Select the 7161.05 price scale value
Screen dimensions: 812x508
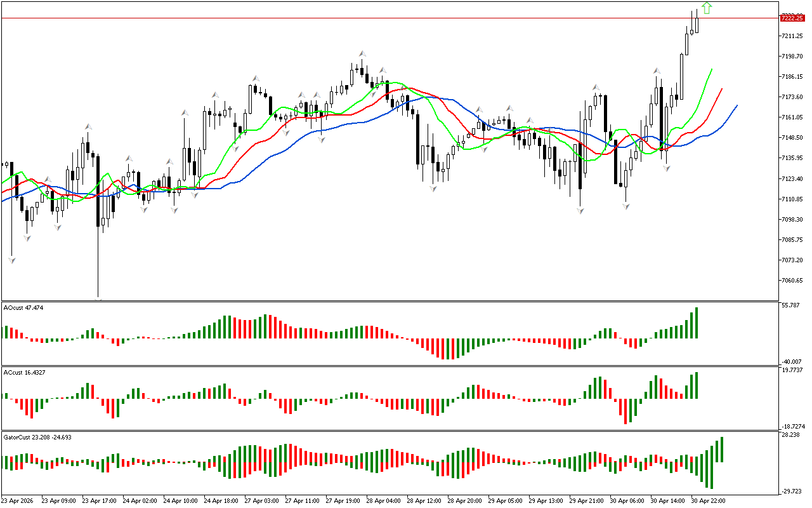click(x=793, y=117)
